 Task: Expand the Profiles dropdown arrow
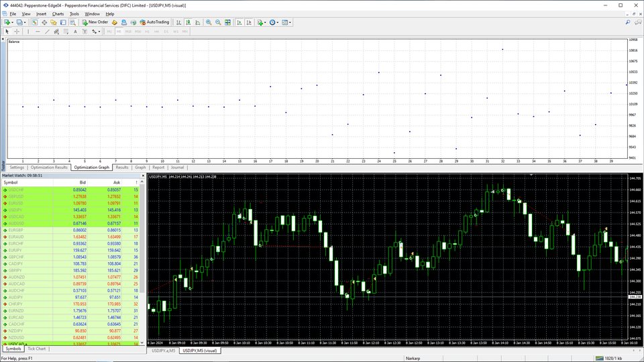(x=25, y=23)
